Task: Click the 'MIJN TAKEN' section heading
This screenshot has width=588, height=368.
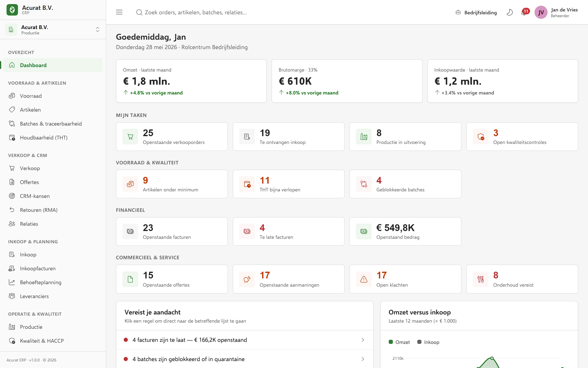Action: [131, 115]
